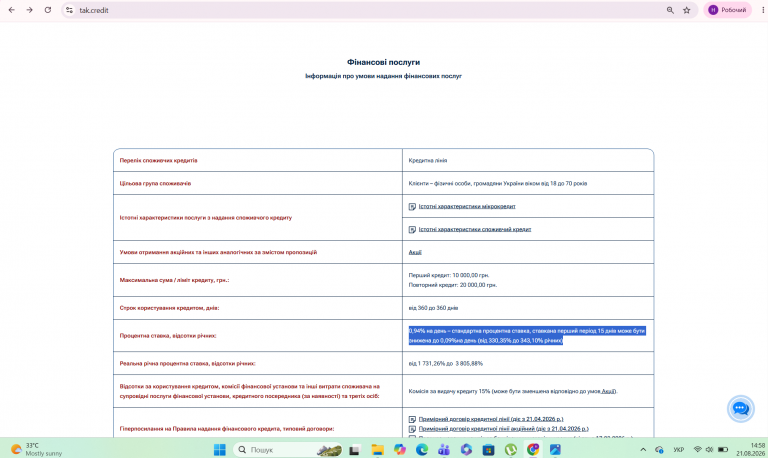Click Строк користування кредитом, днів label
Viewport: 768px width, 458px height.
click(x=169, y=308)
